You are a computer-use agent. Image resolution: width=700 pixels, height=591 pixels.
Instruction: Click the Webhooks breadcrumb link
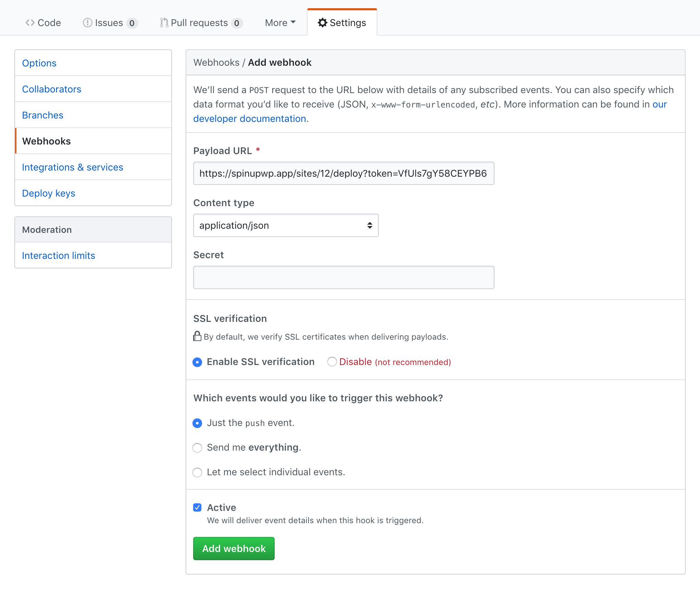[x=216, y=62]
